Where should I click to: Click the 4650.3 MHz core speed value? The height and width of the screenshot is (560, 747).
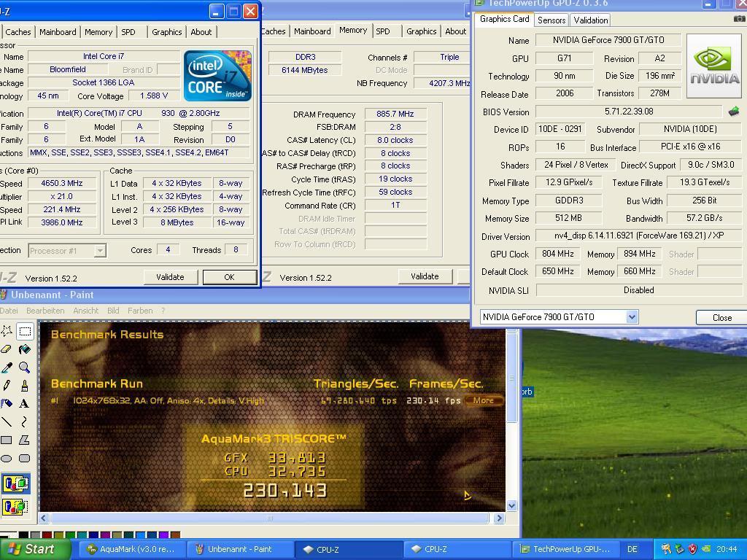pyautogui.click(x=62, y=183)
